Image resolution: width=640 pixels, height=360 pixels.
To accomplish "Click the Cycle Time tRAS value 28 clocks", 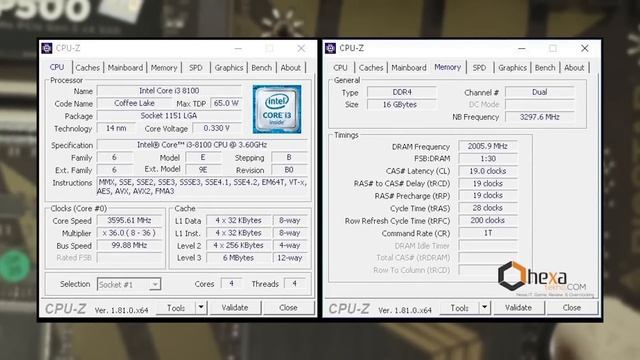I will [488, 208].
